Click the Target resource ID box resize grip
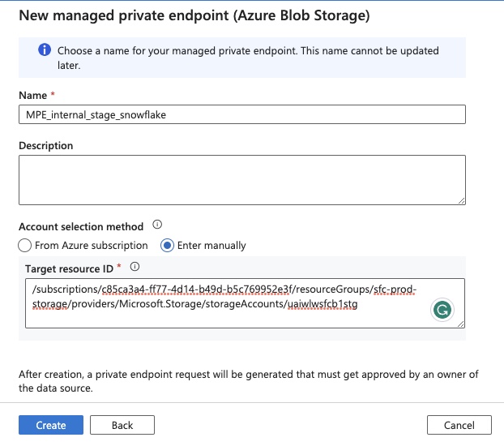Screen dimensions: 504x446 click(x=460, y=324)
